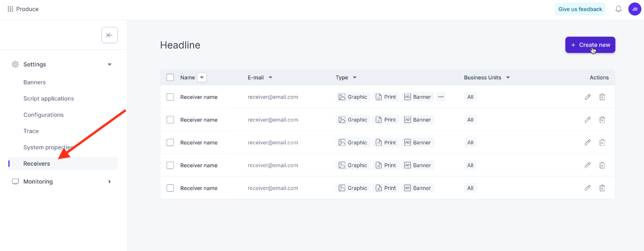
Task: Click Give us feedback button
Action: point(580,9)
